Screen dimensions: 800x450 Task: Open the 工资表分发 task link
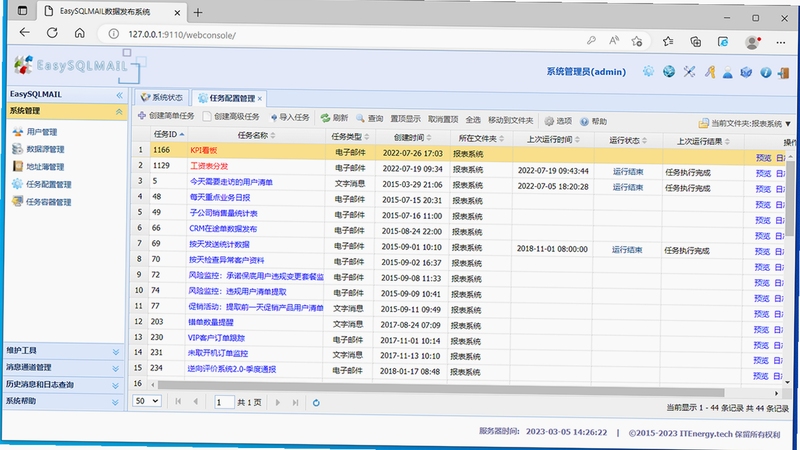point(209,166)
